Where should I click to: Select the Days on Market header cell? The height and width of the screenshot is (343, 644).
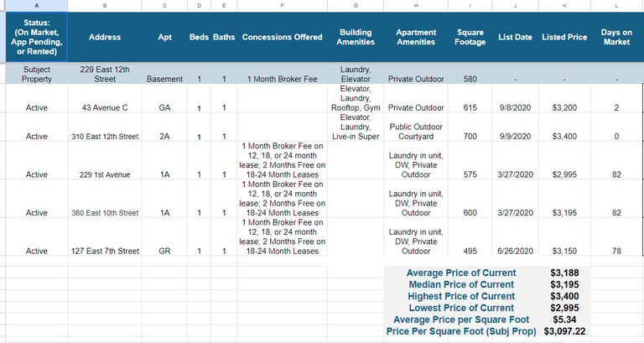616,37
